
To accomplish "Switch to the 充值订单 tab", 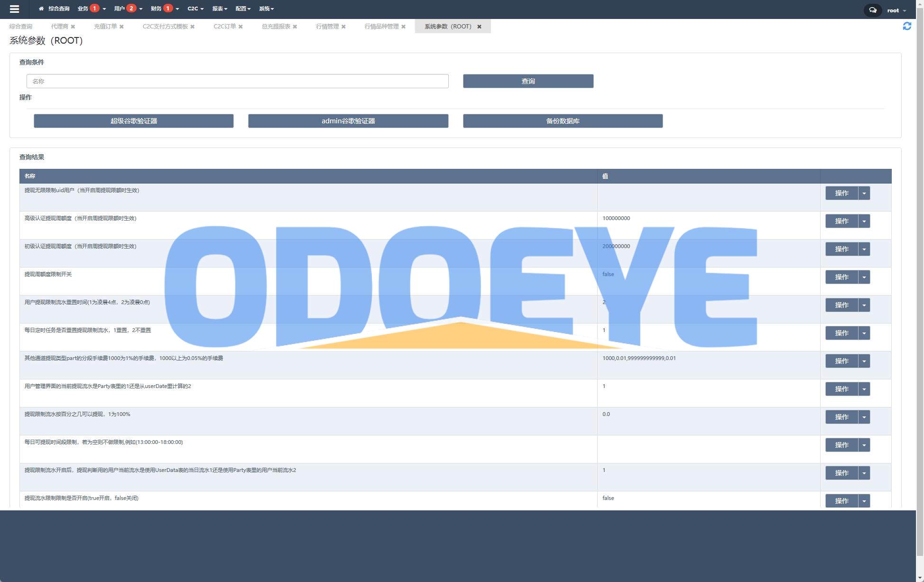I will click(x=105, y=27).
